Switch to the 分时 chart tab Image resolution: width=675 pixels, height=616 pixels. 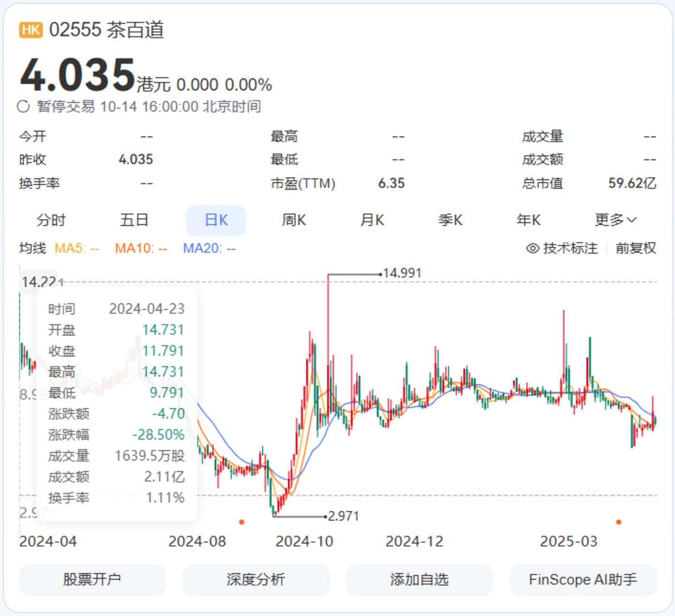point(51,220)
